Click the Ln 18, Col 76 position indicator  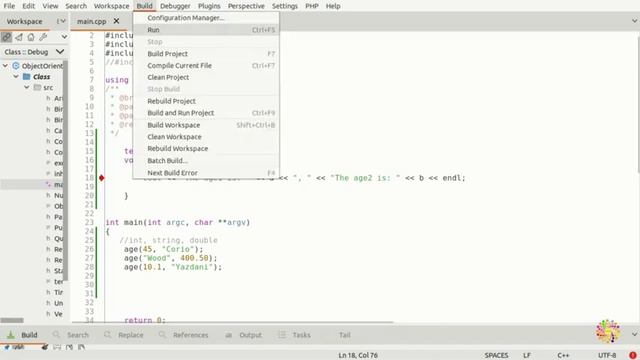(x=358, y=356)
